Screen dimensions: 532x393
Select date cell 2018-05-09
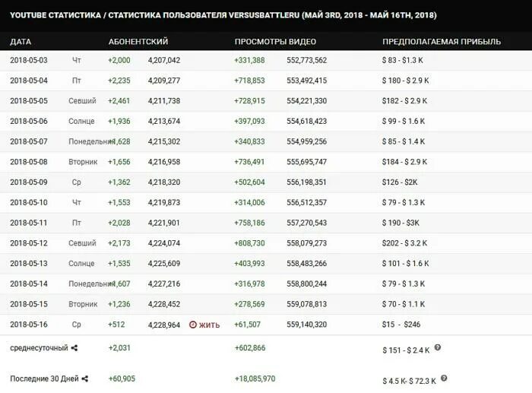click(x=29, y=182)
